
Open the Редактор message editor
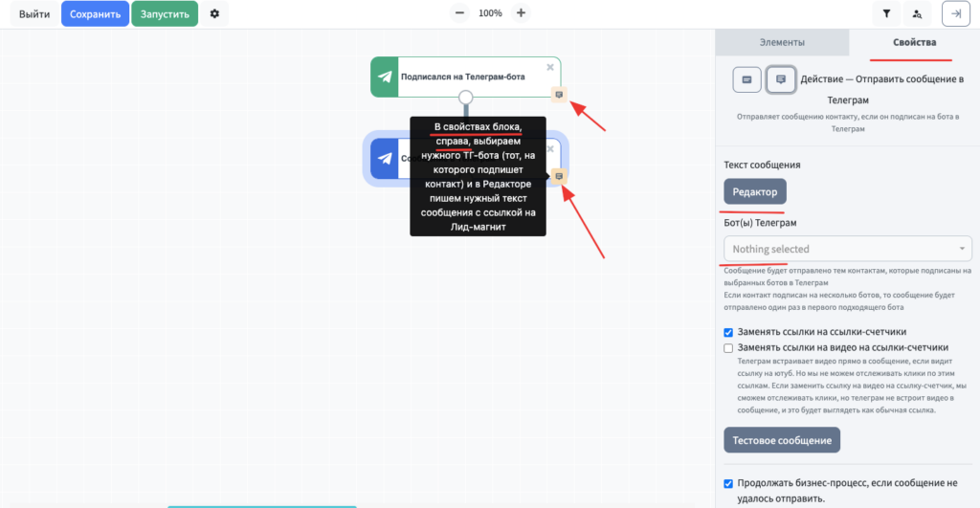pyautogui.click(x=754, y=192)
